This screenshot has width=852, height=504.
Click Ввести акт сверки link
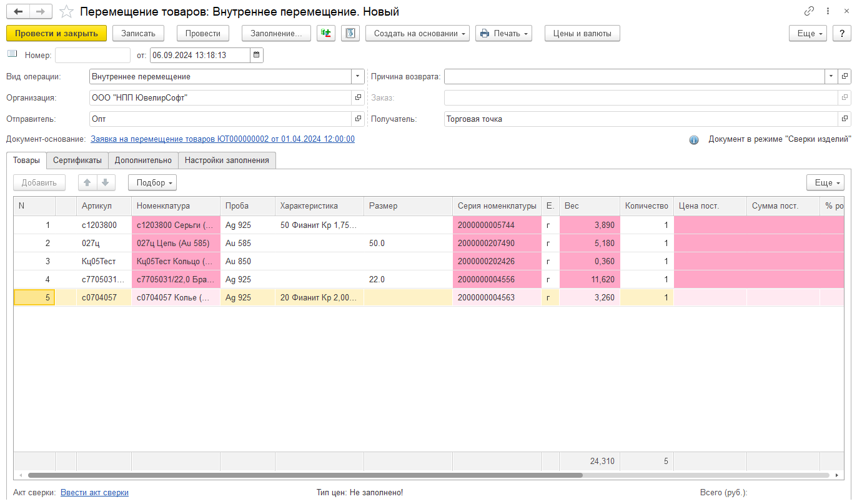pyautogui.click(x=94, y=492)
